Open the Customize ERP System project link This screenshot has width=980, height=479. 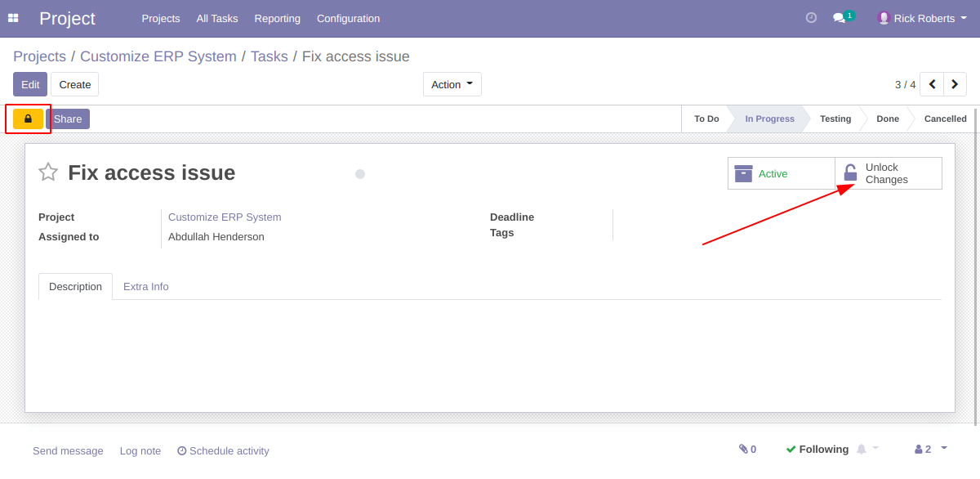pyautogui.click(x=225, y=217)
